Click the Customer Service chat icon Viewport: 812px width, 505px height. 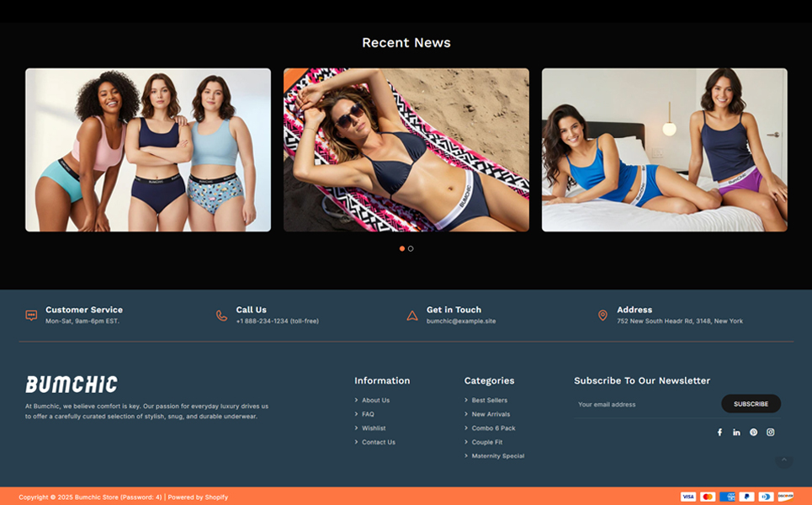click(x=31, y=316)
